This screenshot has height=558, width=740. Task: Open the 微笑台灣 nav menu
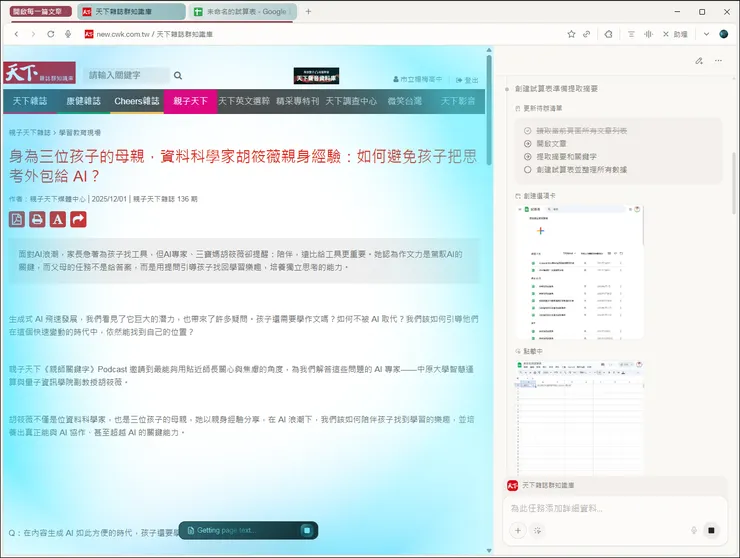click(x=404, y=101)
